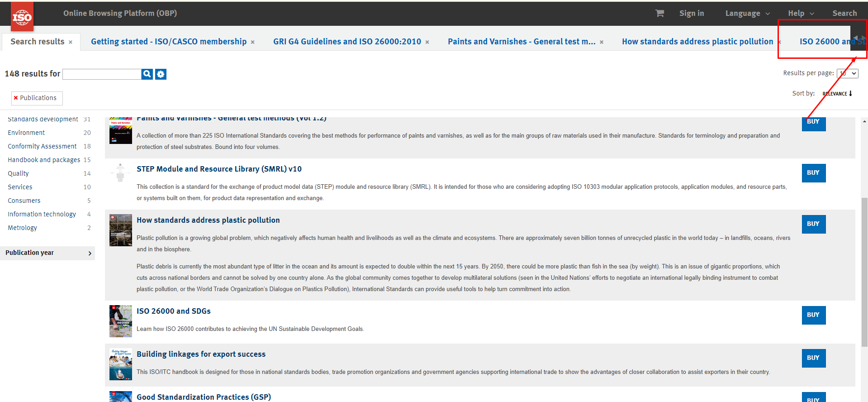
Task: Click Building linkages cover thumbnail
Action: (121, 364)
